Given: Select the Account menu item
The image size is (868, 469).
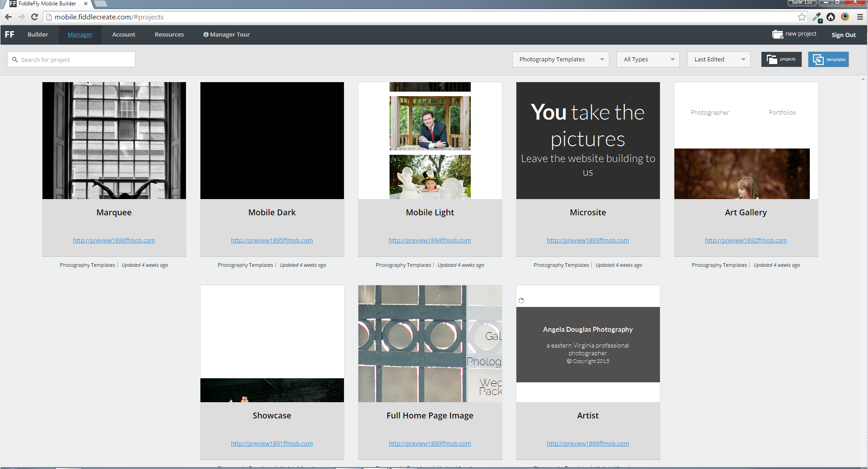Looking at the screenshot, I should [x=123, y=34].
